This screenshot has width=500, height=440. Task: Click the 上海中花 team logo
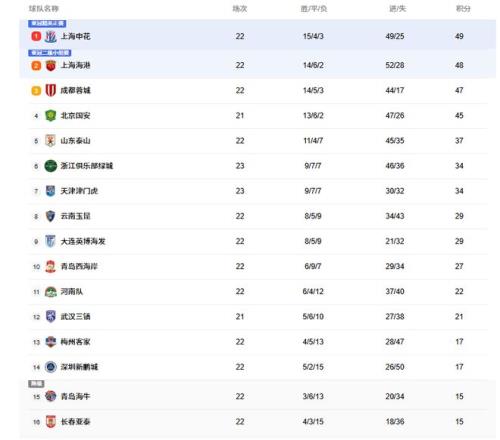51,36
